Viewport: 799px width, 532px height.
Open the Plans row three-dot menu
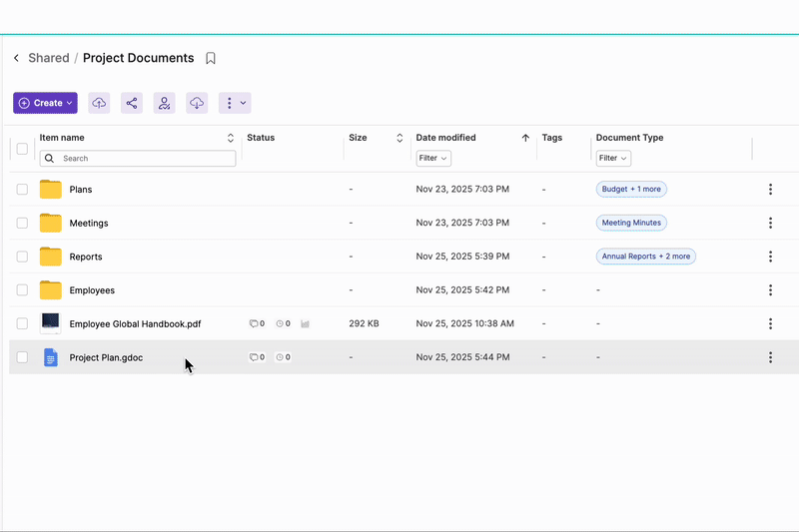[x=770, y=190]
